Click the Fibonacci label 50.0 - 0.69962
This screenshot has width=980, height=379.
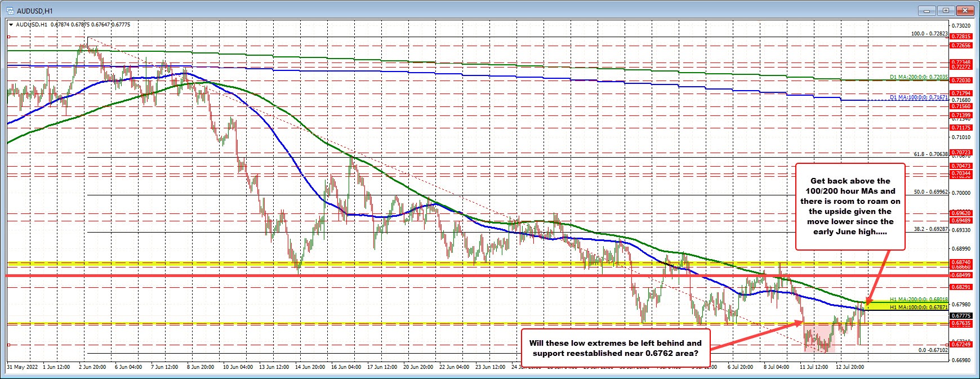click(x=930, y=191)
